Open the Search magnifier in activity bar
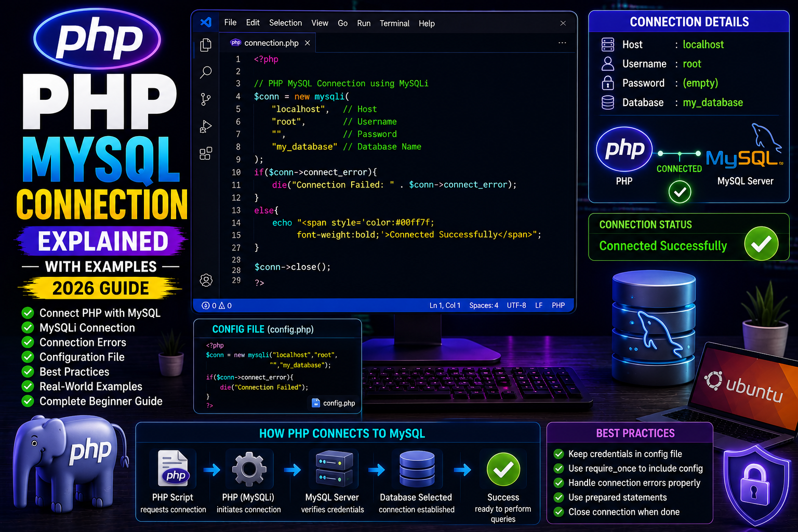 (x=206, y=72)
